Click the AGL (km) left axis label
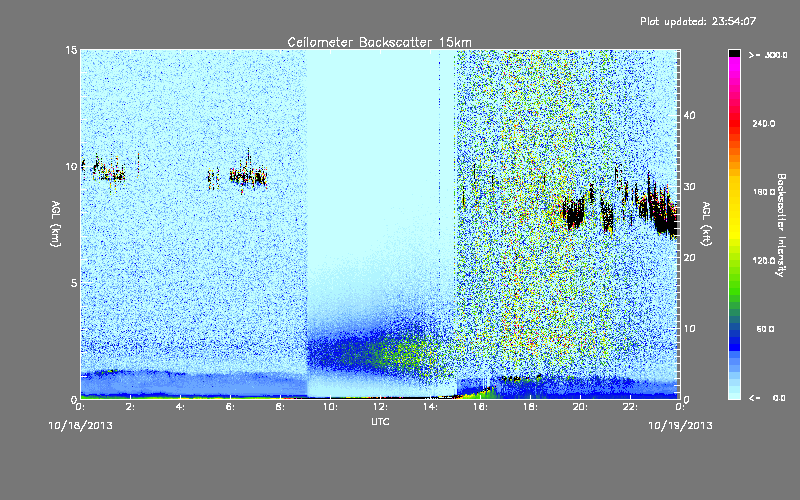 click(x=56, y=223)
